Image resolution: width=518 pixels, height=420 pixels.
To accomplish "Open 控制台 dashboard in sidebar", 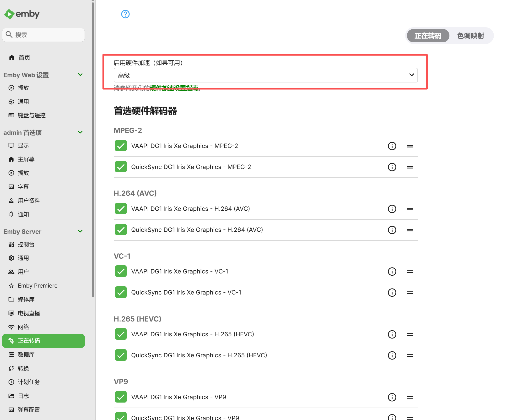I will point(26,244).
